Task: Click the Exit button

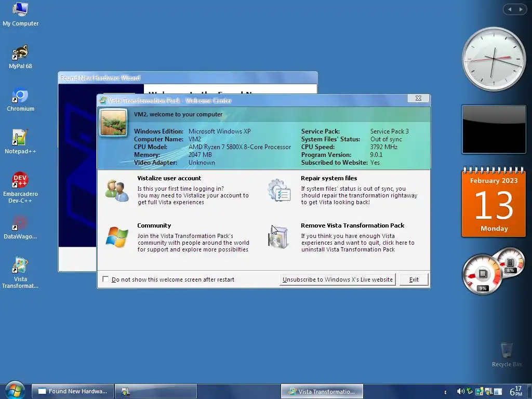Action: pyautogui.click(x=414, y=280)
